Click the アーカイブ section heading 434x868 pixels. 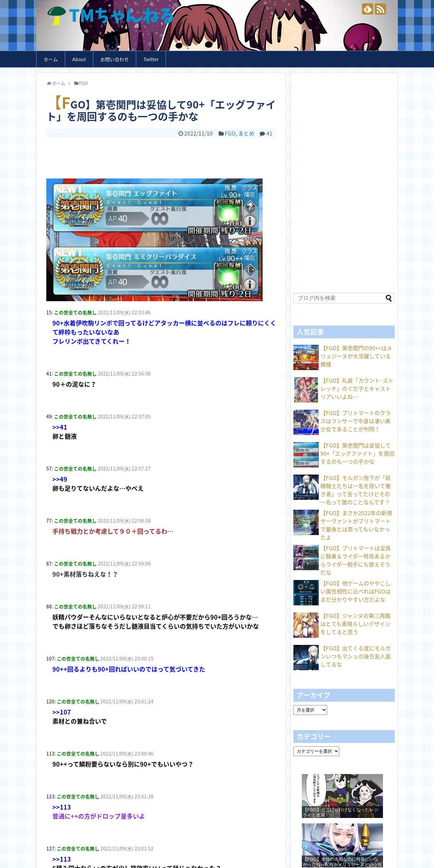pos(344,695)
